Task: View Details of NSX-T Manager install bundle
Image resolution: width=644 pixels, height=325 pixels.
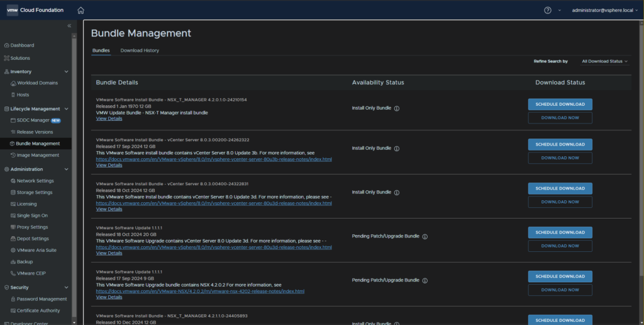Action: pos(109,118)
